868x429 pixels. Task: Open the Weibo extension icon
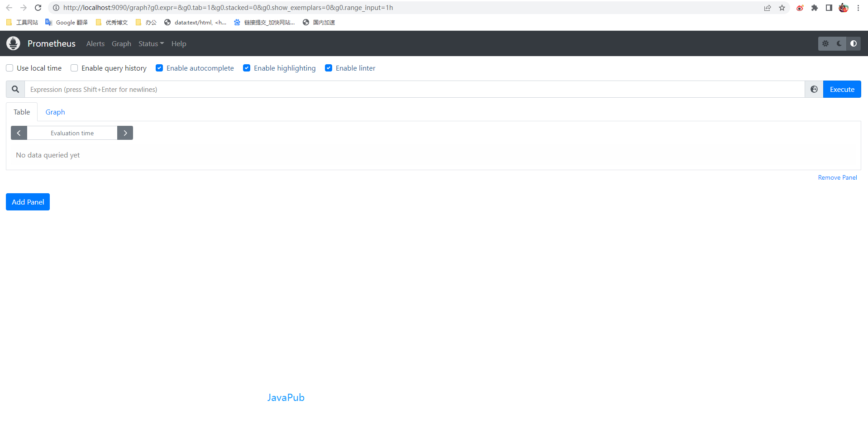tap(800, 8)
